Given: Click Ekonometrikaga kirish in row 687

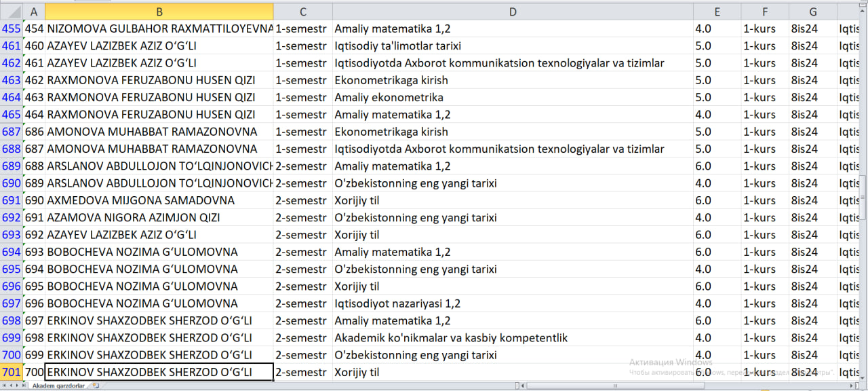Looking at the screenshot, I should point(513,132).
